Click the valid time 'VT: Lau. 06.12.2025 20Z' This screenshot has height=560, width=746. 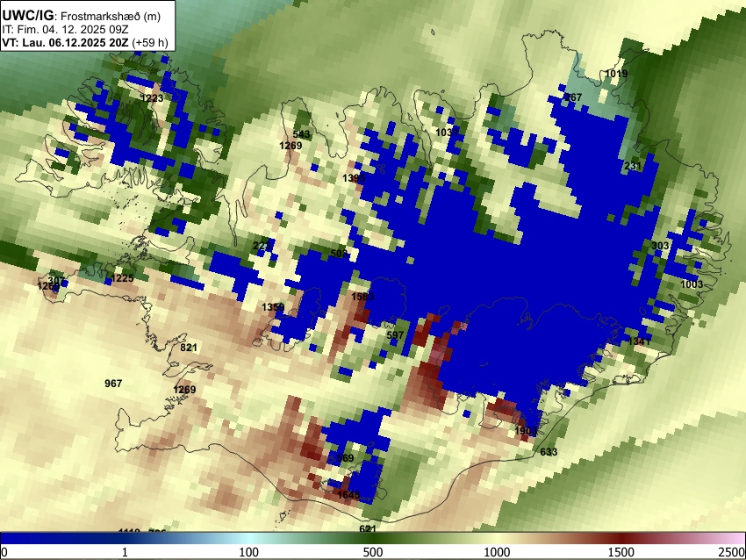65,42
